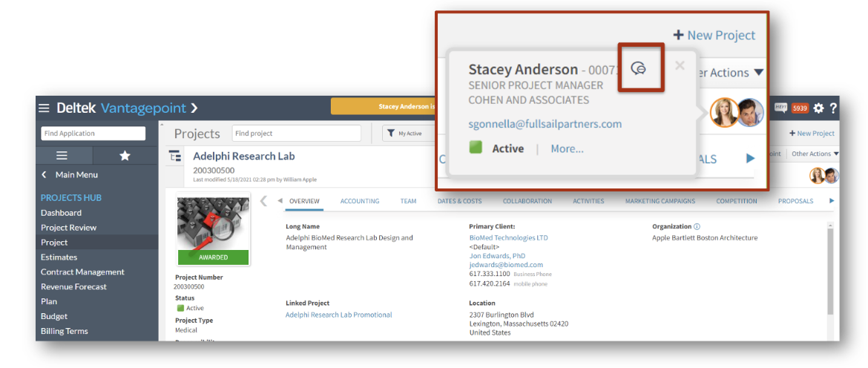
Task: Click the plus New Project in the enlarged callout
Action: click(x=714, y=36)
